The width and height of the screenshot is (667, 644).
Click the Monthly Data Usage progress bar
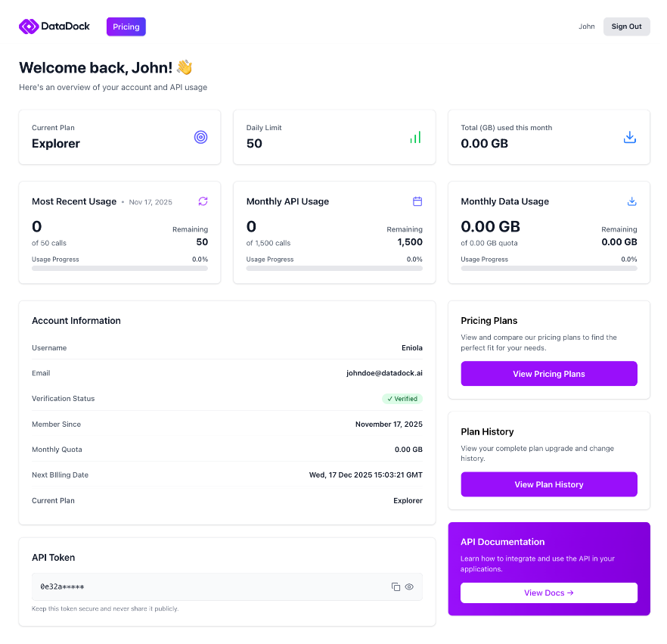tap(548, 268)
